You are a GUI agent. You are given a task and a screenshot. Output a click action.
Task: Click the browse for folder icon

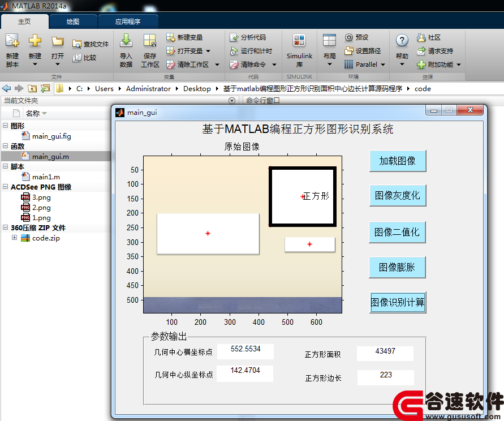click(45, 88)
